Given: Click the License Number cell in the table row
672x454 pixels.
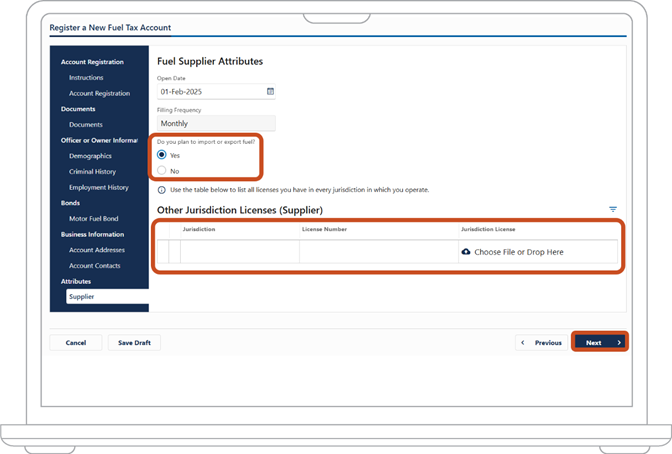Looking at the screenshot, I should 379,251.
